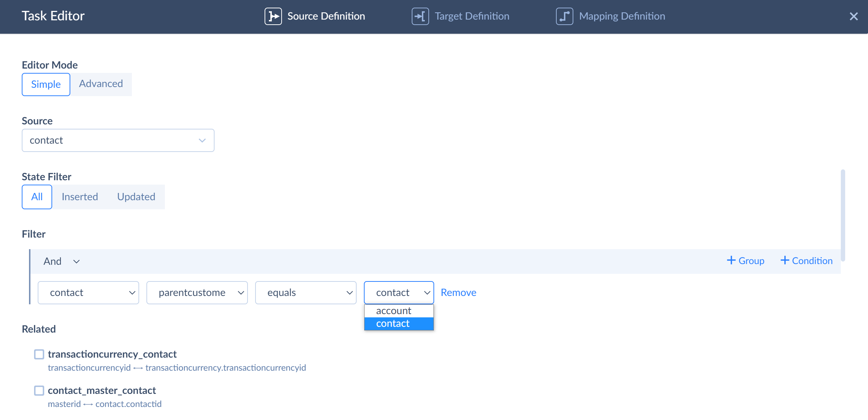This screenshot has width=868, height=420.
Task: Select Simple editor mode
Action: pos(46,84)
